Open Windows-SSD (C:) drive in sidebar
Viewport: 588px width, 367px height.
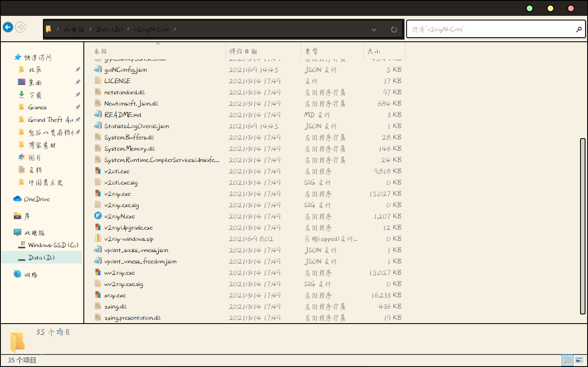[53, 245]
